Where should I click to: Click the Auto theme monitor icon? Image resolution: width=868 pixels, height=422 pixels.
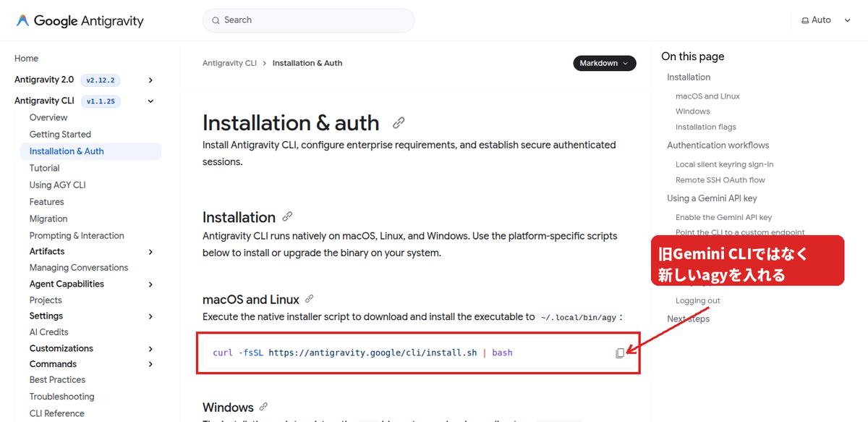(x=805, y=20)
